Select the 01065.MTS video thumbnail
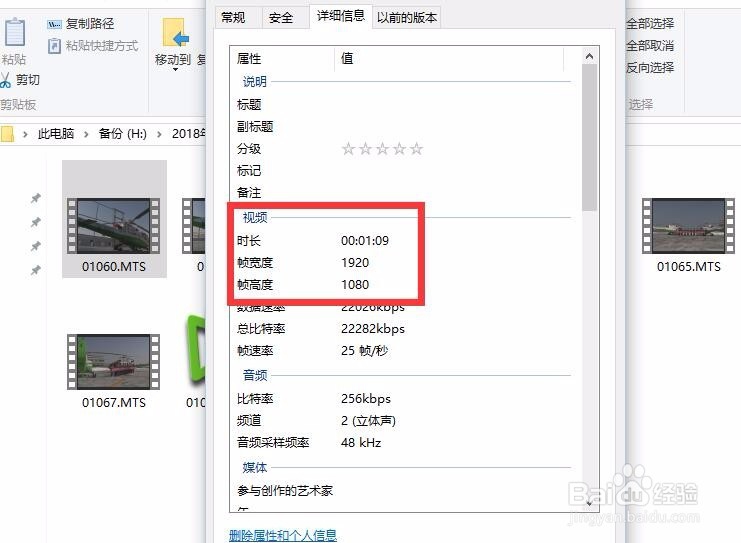 click(x=688, y=226)
